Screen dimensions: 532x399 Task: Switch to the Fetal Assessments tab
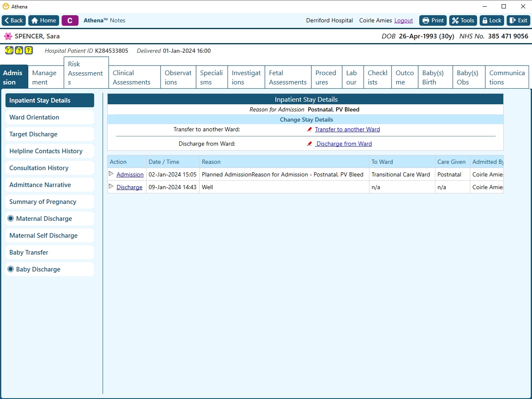click(x=288, y=77)
